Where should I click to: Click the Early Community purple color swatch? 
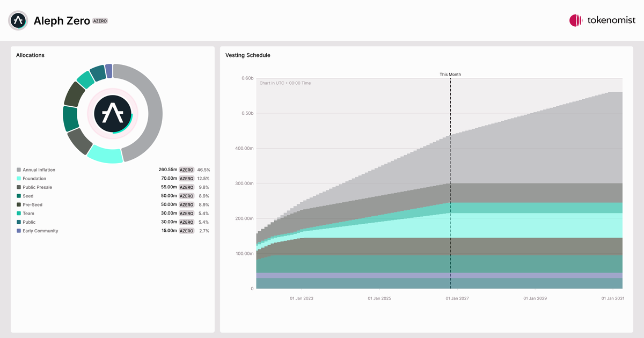(19, 231)
